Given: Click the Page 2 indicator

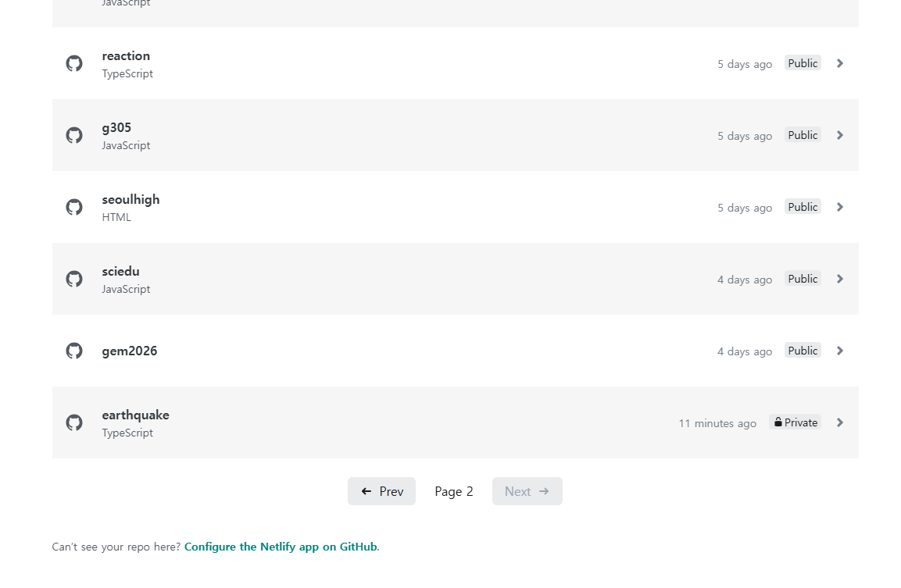Looking at the screenshot, I should click(x=454, y=491).
